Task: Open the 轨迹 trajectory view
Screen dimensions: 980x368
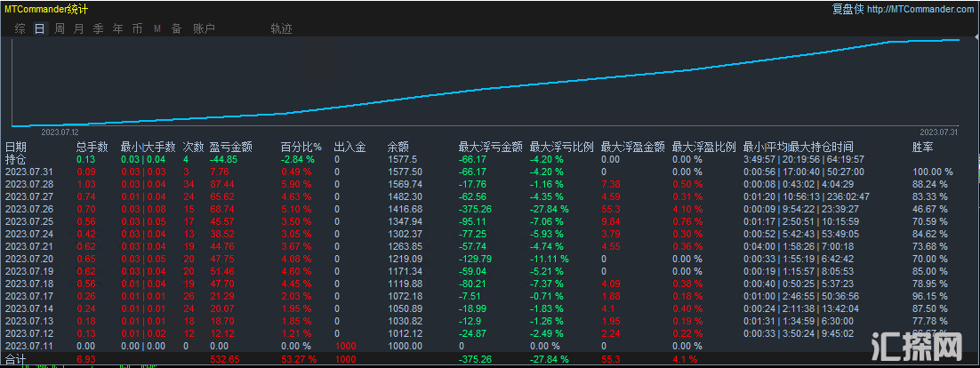Action: click(281, 28)
